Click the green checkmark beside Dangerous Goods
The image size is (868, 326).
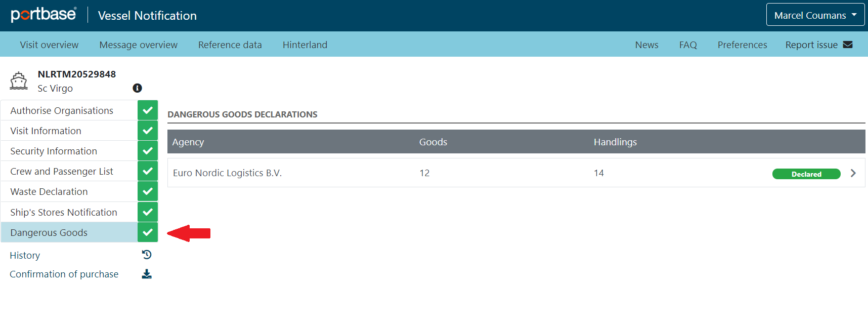point(148,232)
